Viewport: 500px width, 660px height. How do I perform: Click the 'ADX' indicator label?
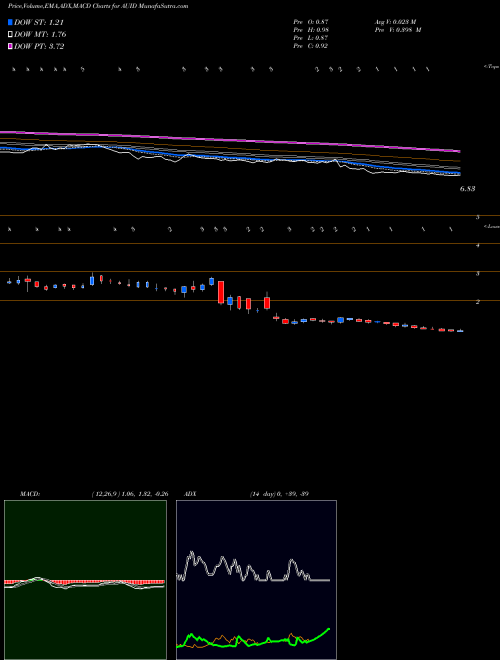190,494
